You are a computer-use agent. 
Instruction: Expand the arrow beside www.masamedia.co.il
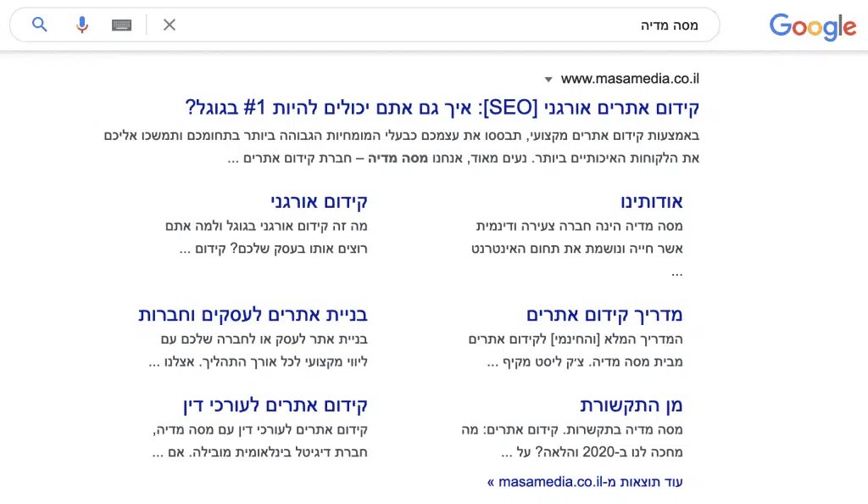pos(548,80)
